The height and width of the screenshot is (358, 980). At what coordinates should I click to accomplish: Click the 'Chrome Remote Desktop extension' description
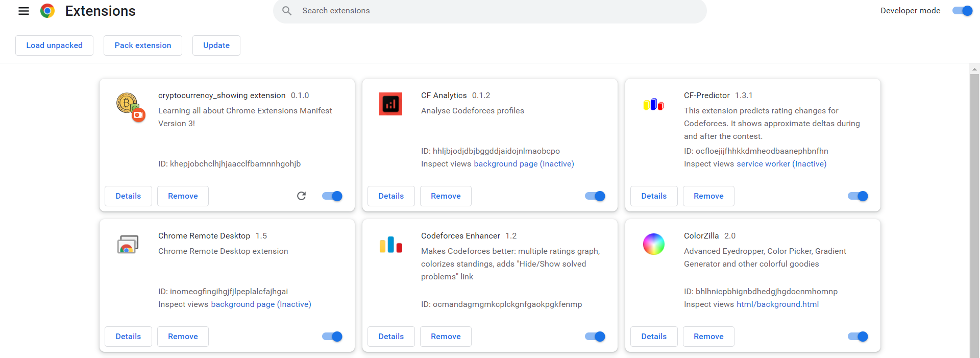(x=223, y=251)
